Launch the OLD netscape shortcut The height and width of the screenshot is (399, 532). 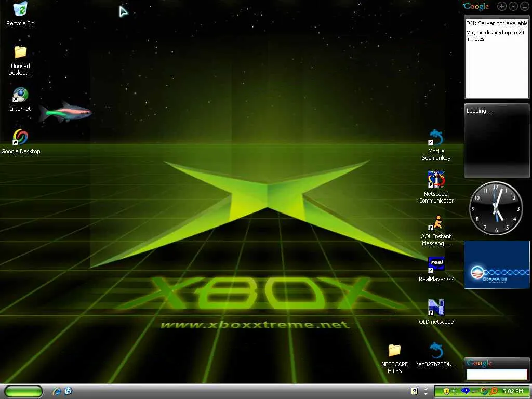coord(436,312)
